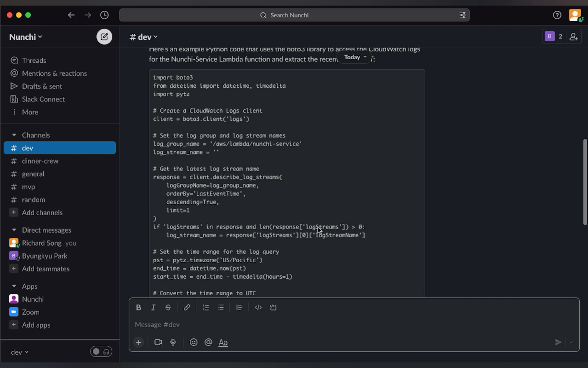Collapse the Channels section
Image resolution: width=588 pixels, height=368 pixels.
click(14, 135)
